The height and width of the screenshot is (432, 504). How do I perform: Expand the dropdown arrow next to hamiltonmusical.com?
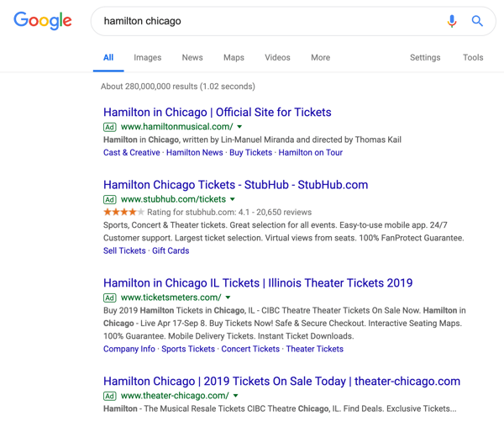click(239, 127)
